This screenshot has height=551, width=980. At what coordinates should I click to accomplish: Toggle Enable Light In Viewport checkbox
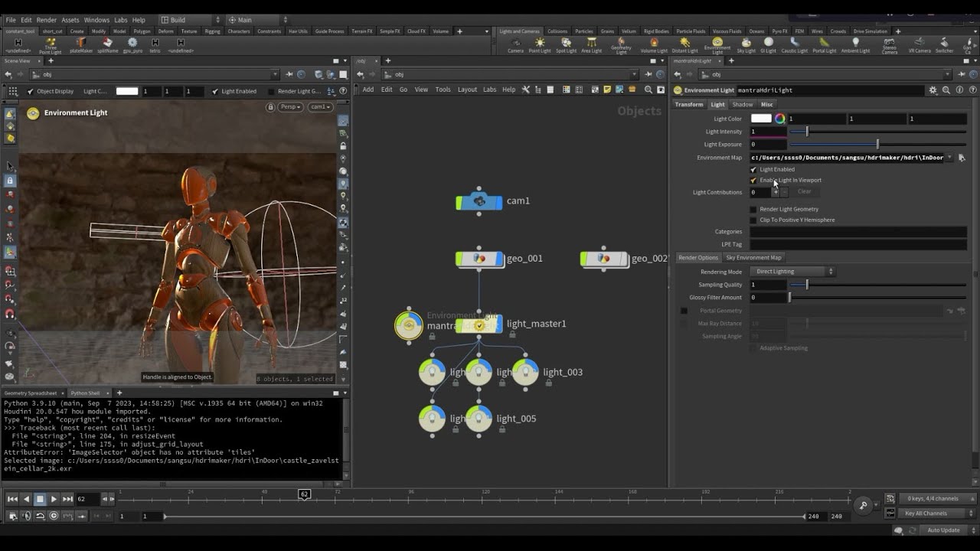(x=753, y=180)
